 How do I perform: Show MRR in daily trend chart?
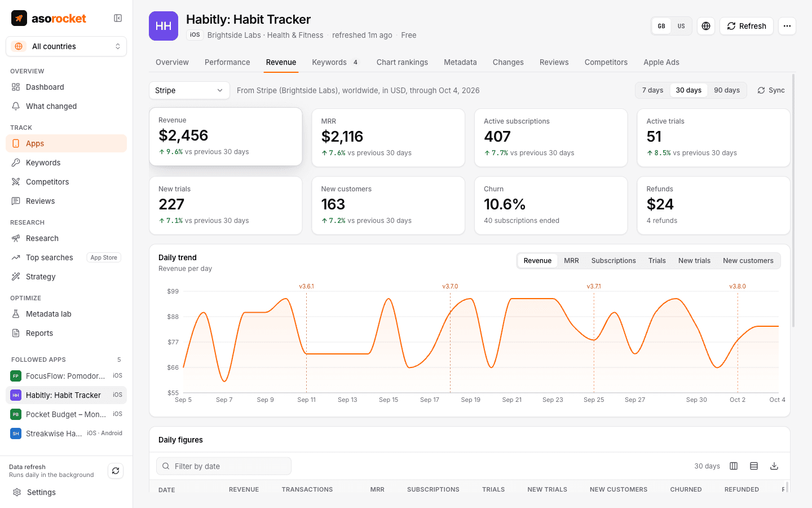571,261
